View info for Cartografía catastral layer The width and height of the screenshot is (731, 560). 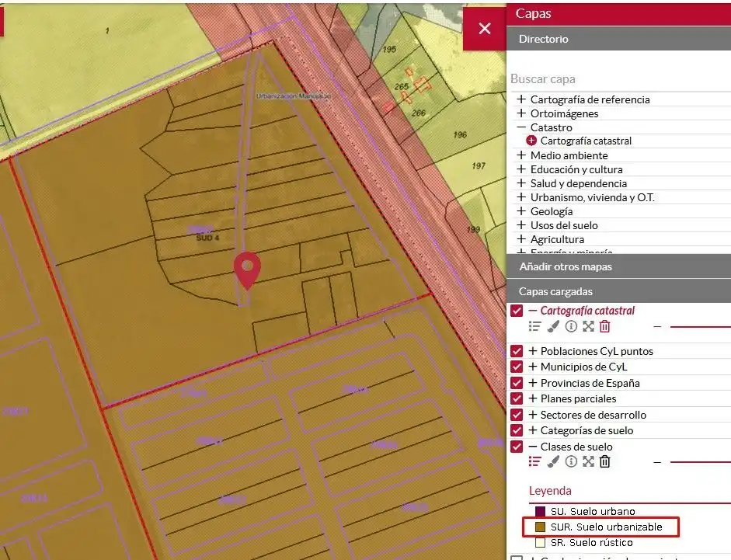pyautogui.click(x=571, y=326)
